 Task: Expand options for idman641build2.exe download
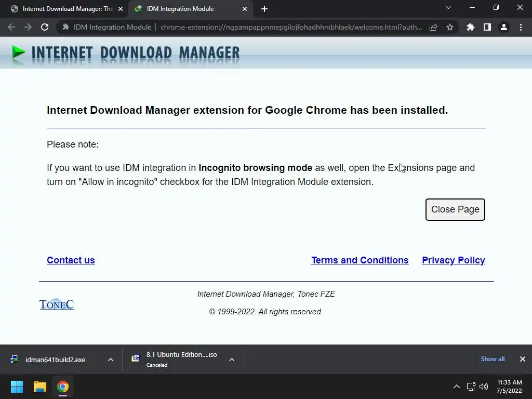[111, 360]
